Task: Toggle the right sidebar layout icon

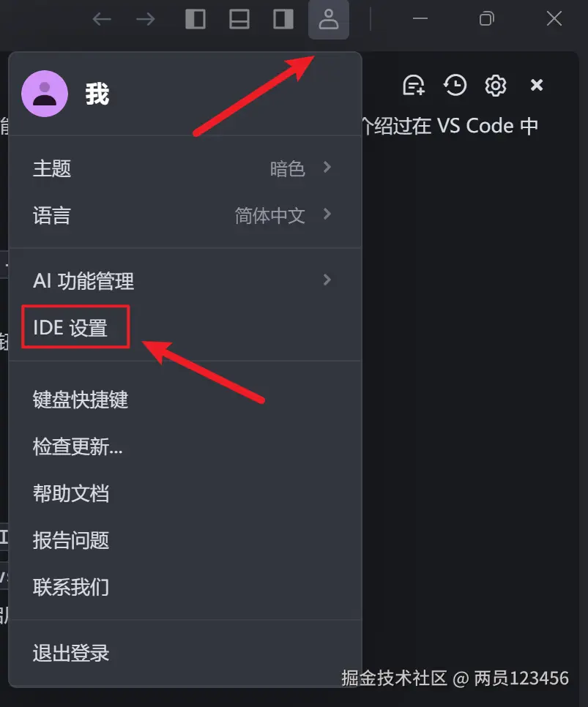Action: tap(283, 19)
